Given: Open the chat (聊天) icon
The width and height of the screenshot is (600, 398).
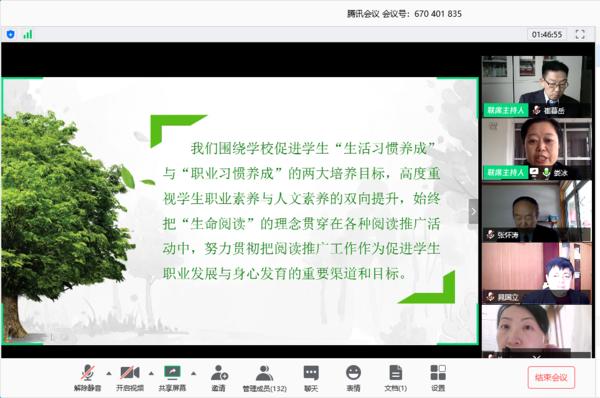Looking at the screenshot, I should pyautogui.click(x=311, y=377).
